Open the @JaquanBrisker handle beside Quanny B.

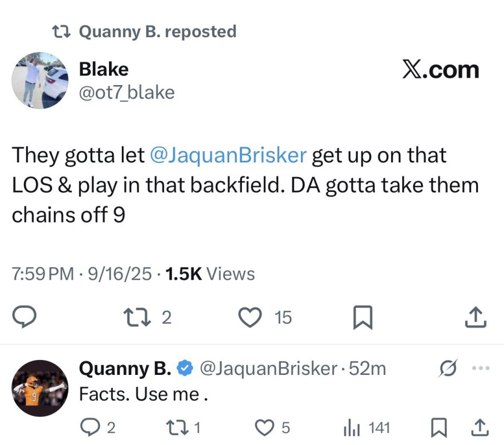(268, 368)
